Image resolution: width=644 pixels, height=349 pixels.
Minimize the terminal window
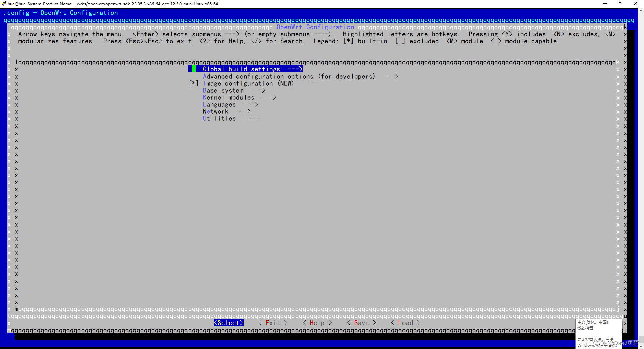[x=605, y=4]
